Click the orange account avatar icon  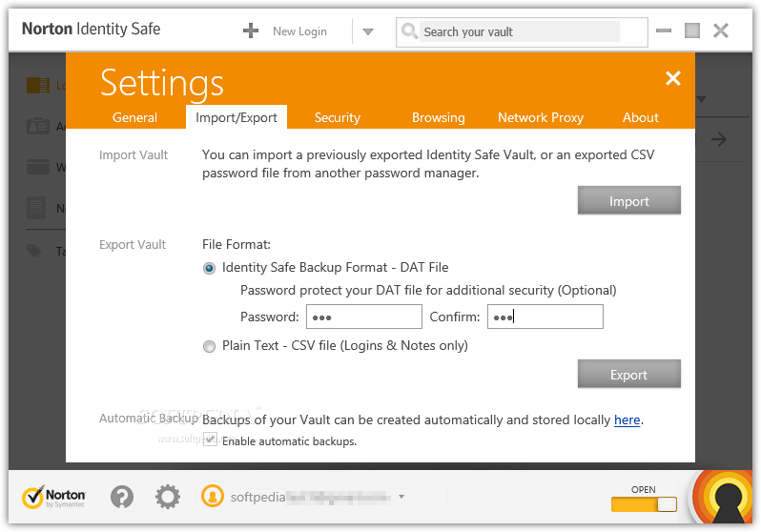212,496
